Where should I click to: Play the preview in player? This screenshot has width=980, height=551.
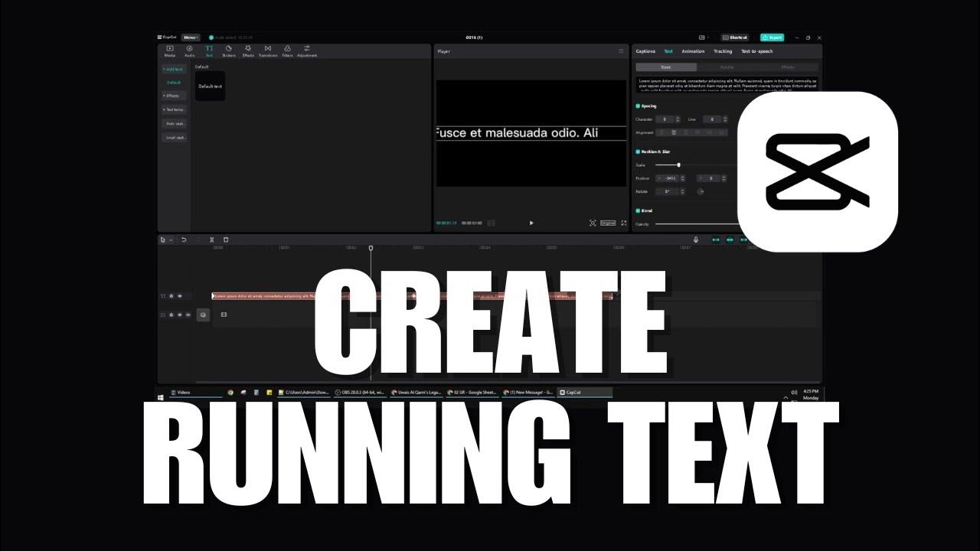pos(531,223)
